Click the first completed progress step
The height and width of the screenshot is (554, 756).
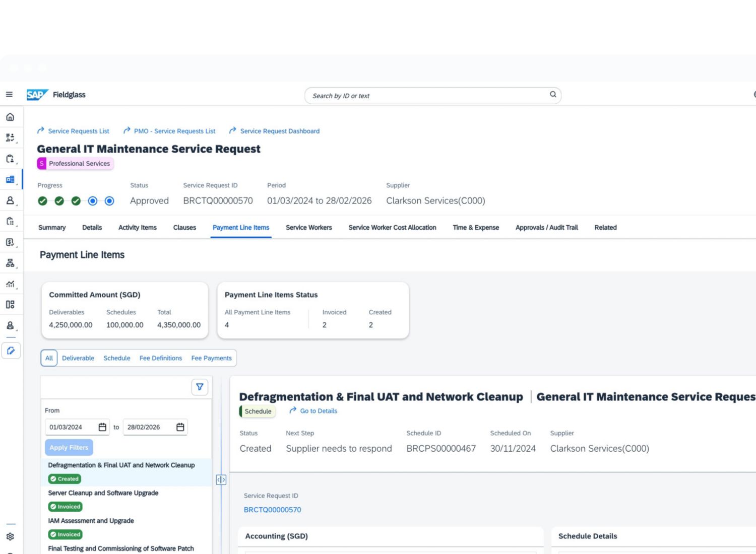[43, 201]
